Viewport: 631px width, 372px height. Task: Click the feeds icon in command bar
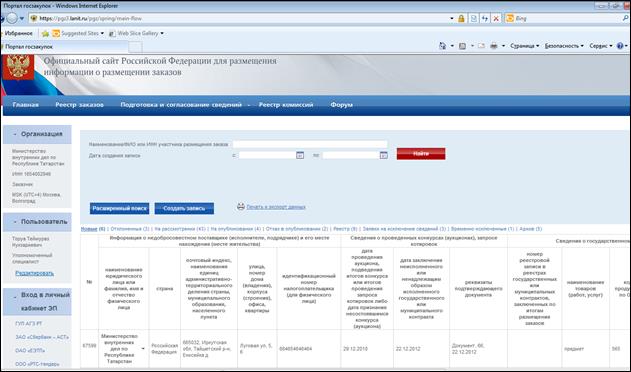click(462, 46)
